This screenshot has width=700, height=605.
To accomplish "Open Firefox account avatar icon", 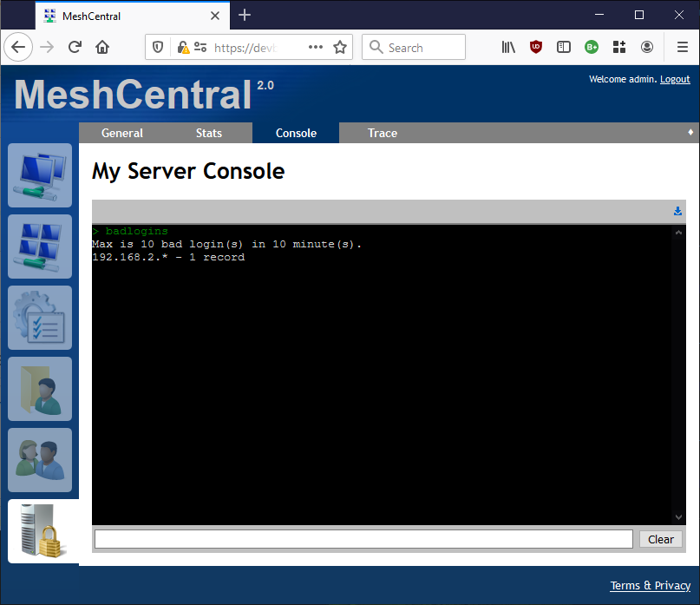I will pos(647,47).
